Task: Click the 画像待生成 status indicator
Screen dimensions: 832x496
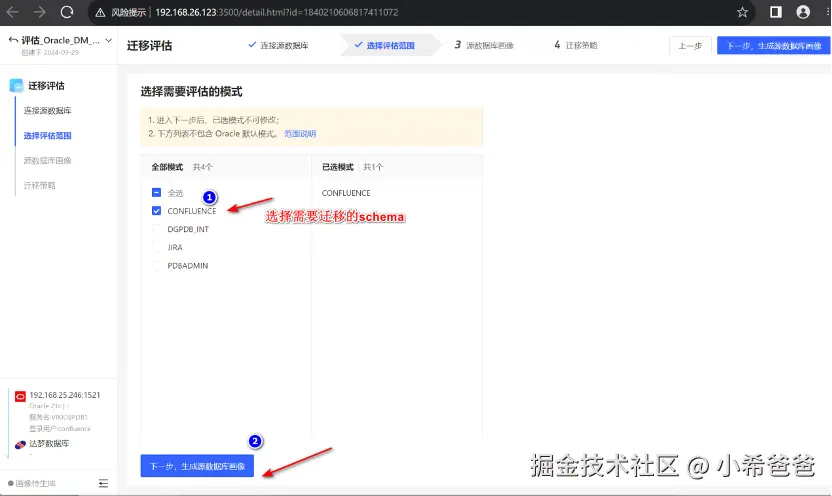Action: (32, 483)
